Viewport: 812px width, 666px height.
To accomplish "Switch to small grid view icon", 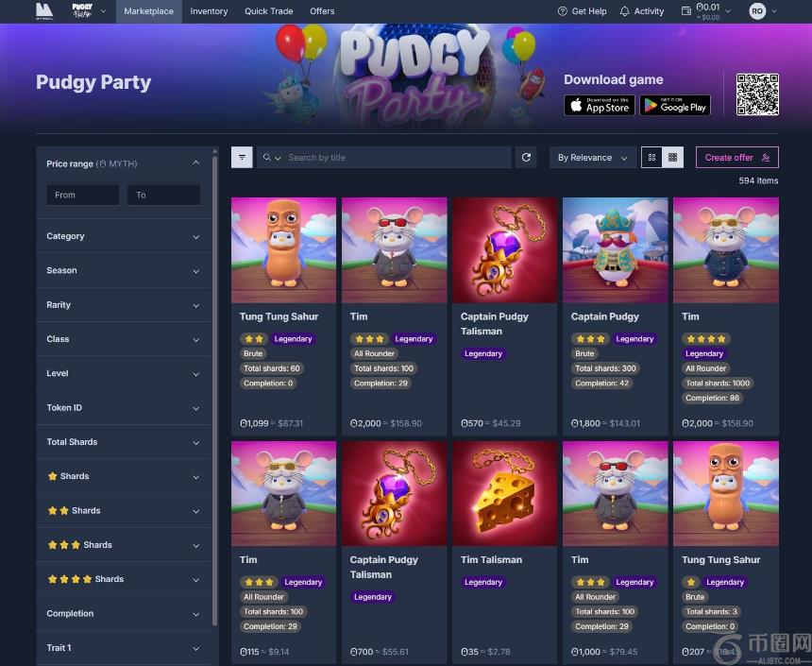I will click(x=672, y=157).
